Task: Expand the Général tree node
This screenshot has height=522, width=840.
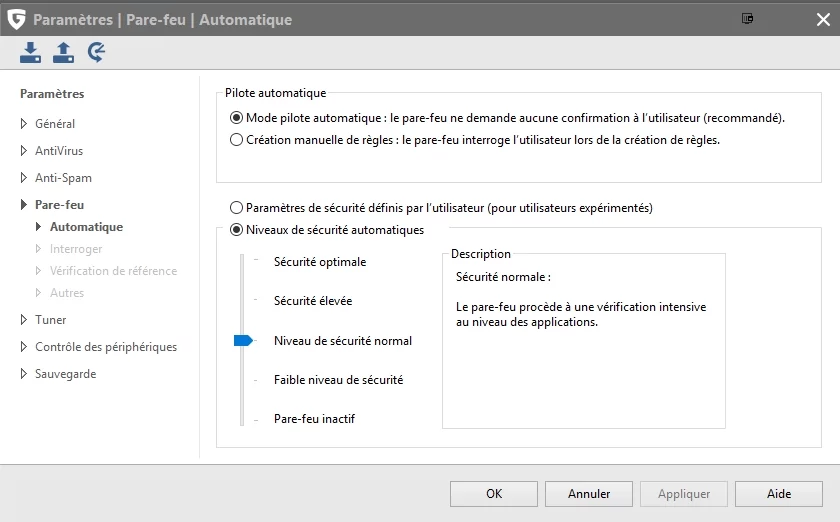Action: coord(24,124)
